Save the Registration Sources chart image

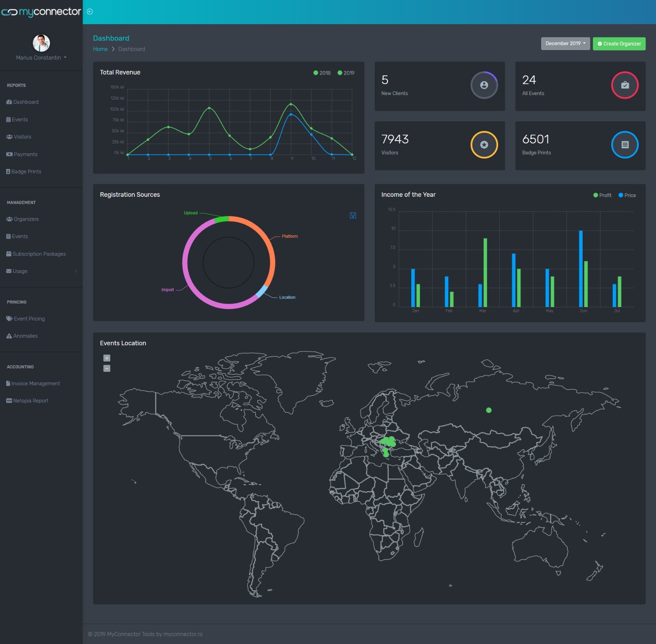[353, 215]
